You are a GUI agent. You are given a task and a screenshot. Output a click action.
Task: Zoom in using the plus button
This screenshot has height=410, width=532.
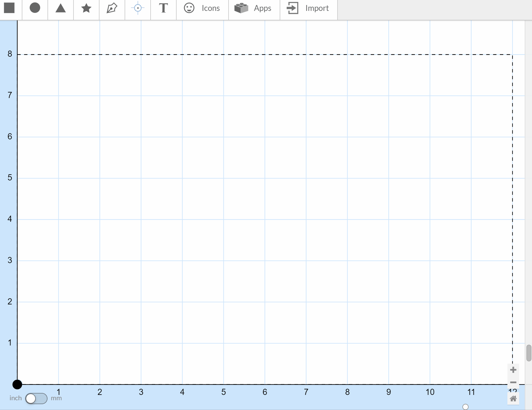[x=513, y=370]
